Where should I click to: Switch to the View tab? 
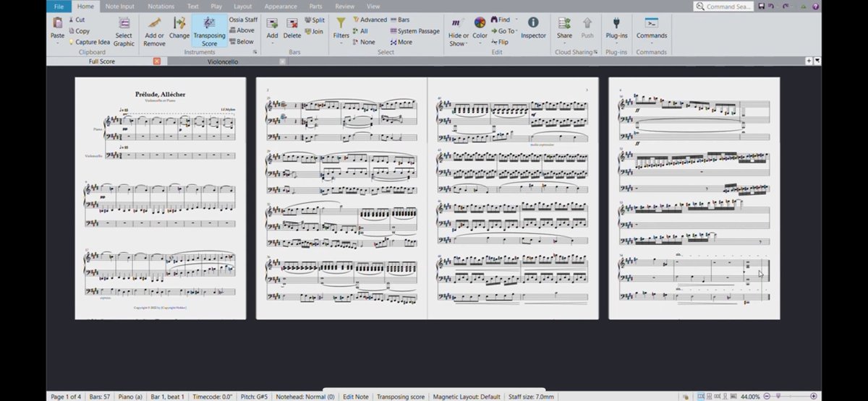373,7
